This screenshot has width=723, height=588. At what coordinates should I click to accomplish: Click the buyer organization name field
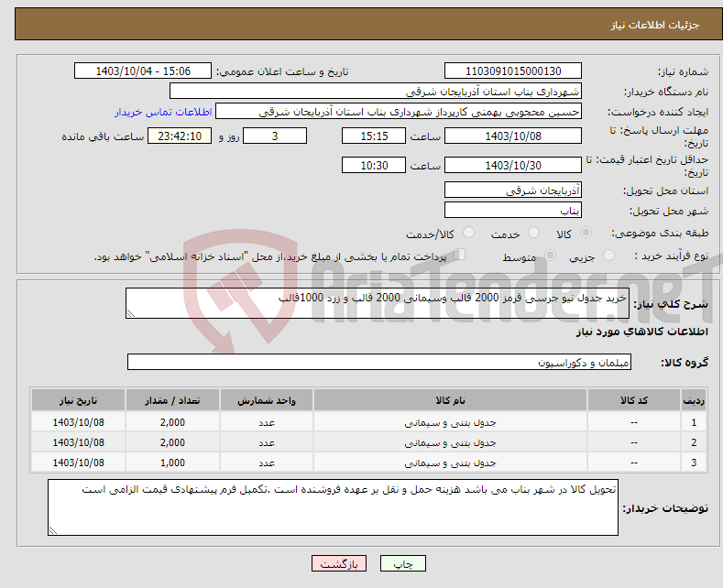(376, 92)
